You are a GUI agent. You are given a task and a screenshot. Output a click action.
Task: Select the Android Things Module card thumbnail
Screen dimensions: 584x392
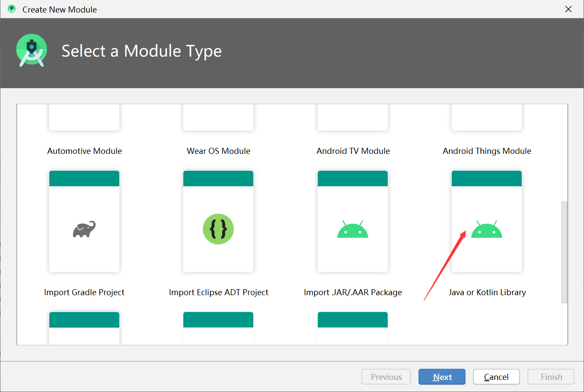tap(487, 117)
